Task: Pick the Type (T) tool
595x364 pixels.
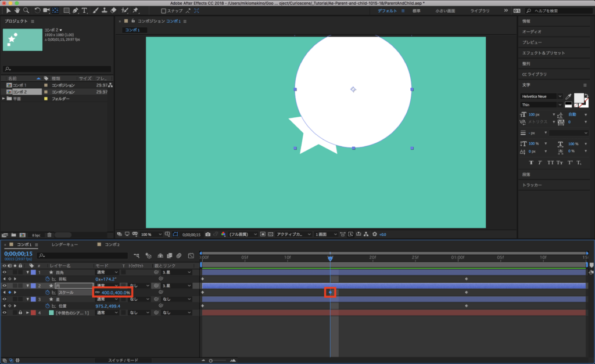Action: 85,10
